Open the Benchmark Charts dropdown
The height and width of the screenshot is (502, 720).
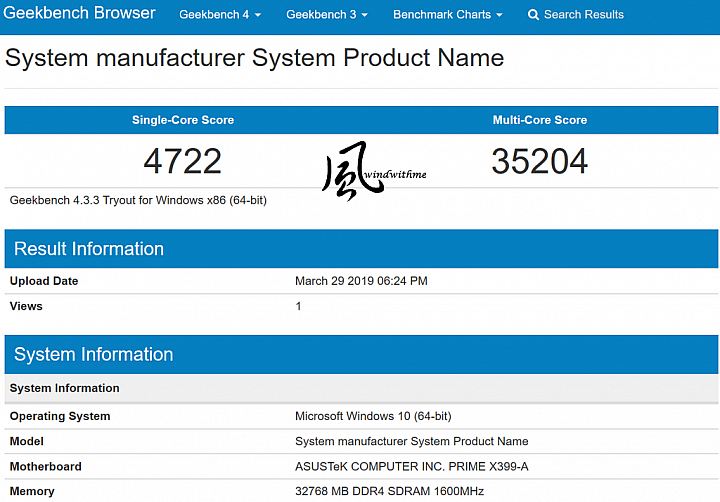coord(448,15)
